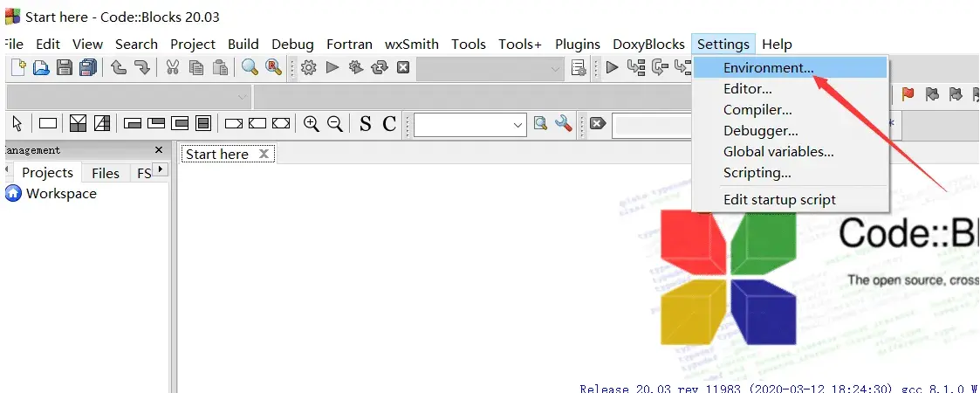Switch to the Projects tab
Viewport: 980px width, 393px height.
(x=47, y=173)
